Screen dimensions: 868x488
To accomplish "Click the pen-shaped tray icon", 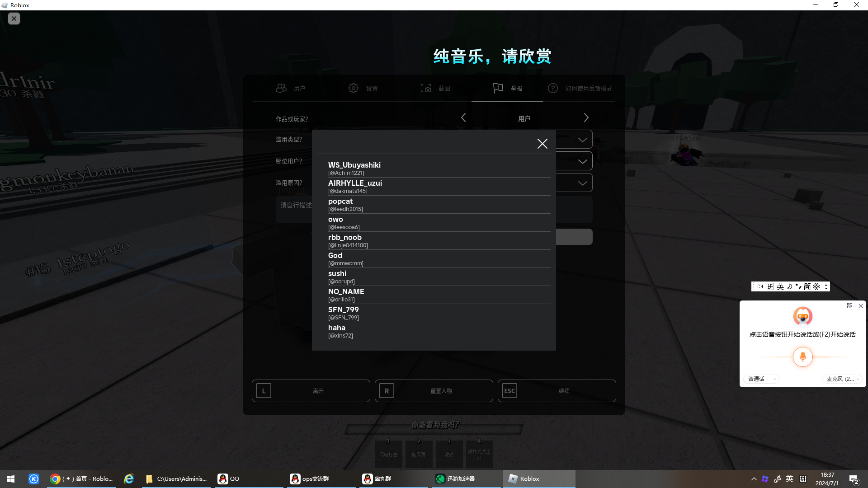I will (x=778, y=479).
